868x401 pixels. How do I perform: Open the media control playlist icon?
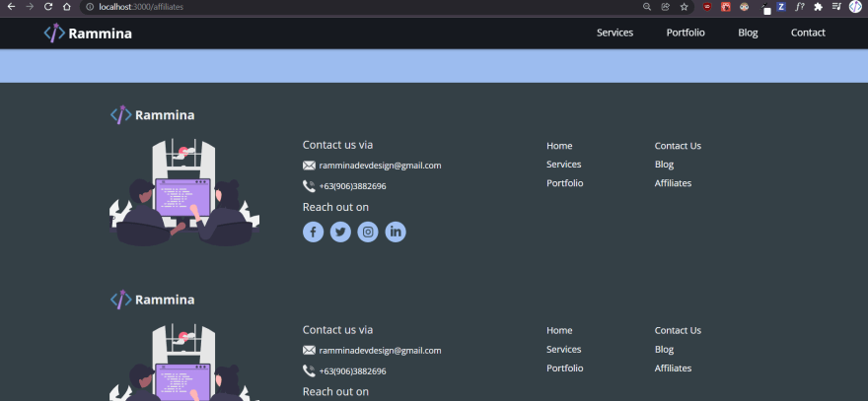836,7
